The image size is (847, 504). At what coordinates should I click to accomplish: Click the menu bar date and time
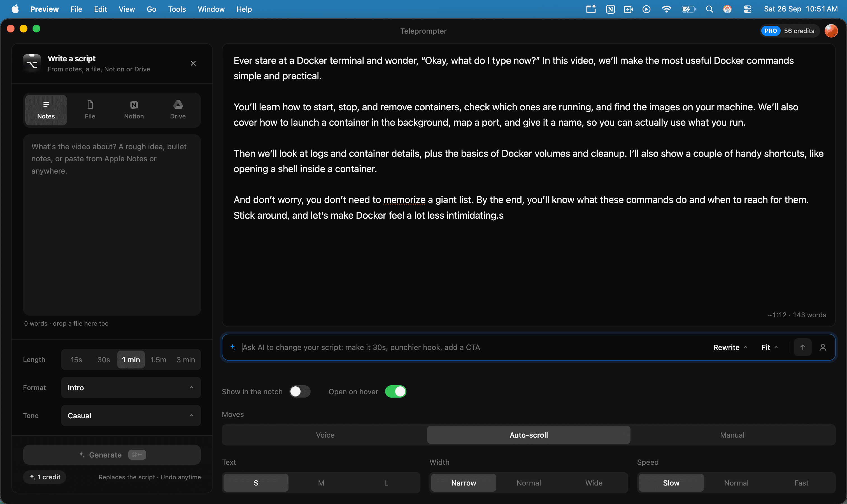pyautogui.click(x=801, y=9)
